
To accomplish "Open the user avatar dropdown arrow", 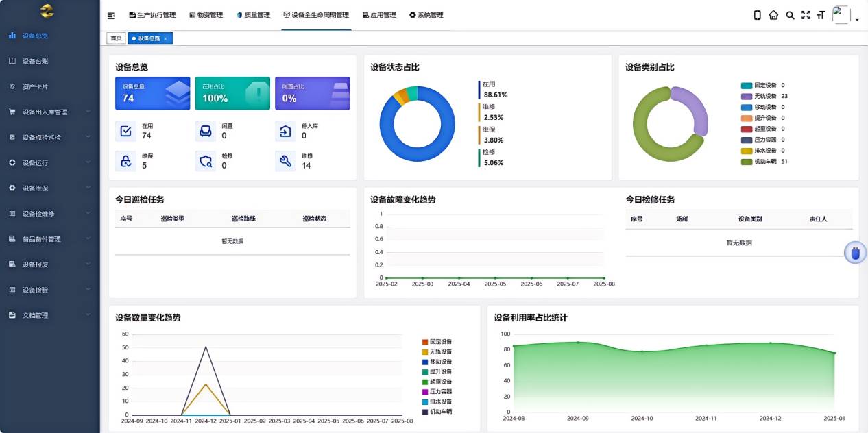I will (x=857, y=20).
